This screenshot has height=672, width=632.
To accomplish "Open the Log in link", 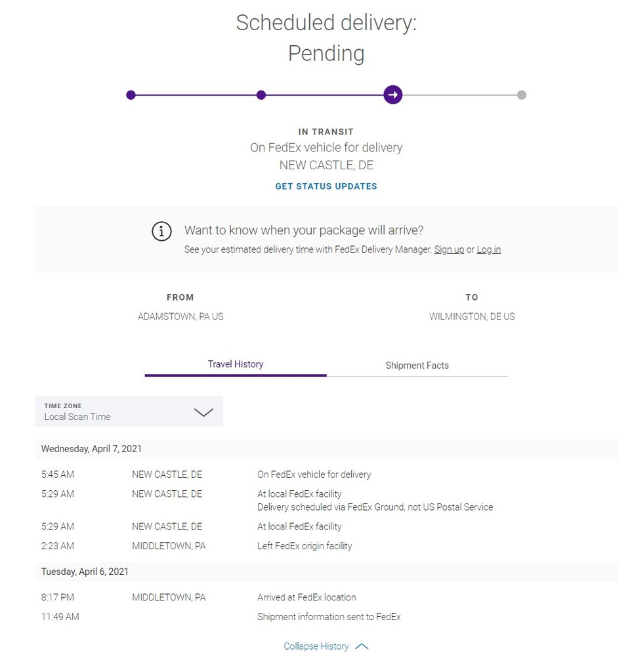I will click(x=488, y=249).
